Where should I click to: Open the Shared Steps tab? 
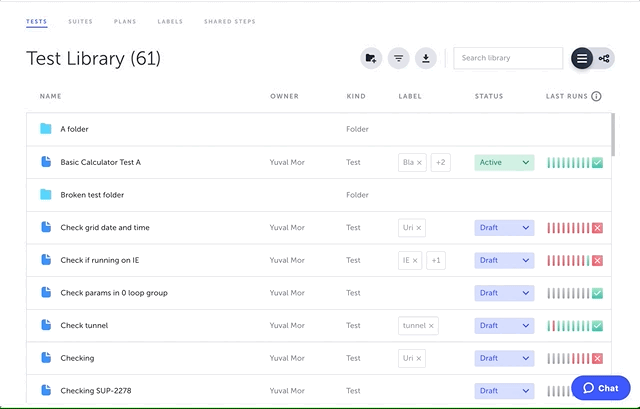click(230, 22)
